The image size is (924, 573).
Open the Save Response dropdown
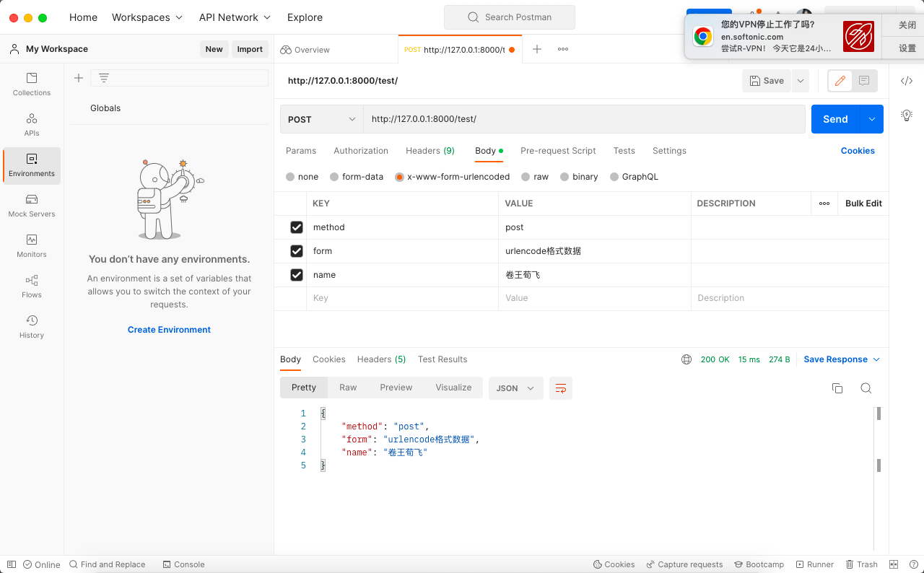[842, 359]
